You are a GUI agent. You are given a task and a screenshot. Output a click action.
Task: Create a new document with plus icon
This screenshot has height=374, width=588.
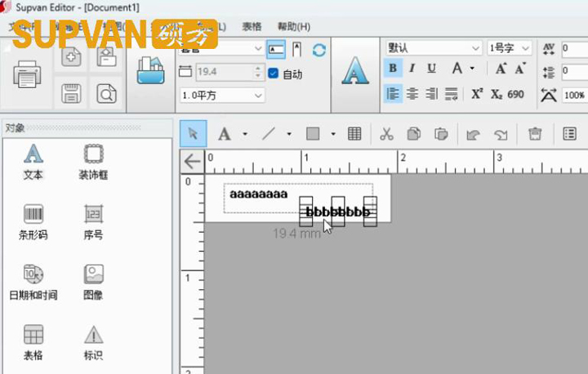click(x=71, y=56)
